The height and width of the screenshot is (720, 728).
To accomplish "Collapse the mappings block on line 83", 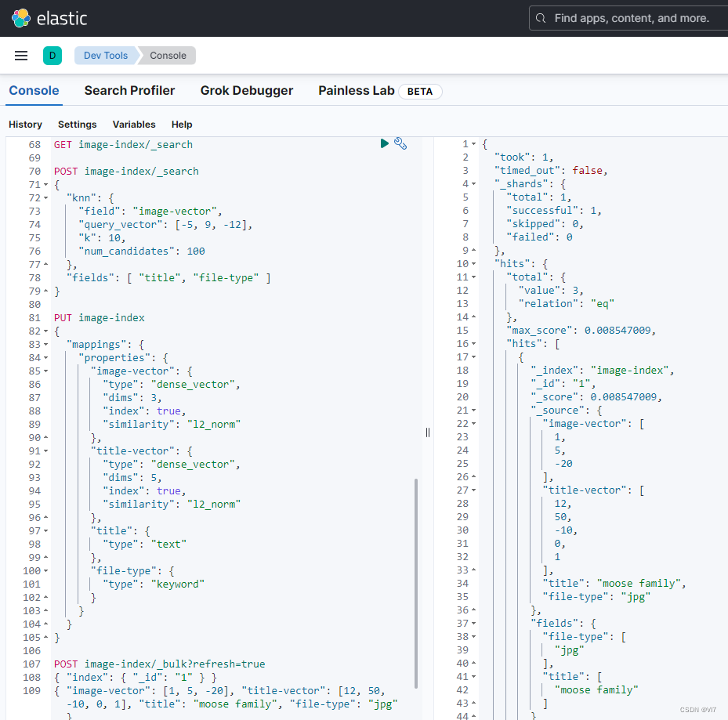I will [47, 343].
